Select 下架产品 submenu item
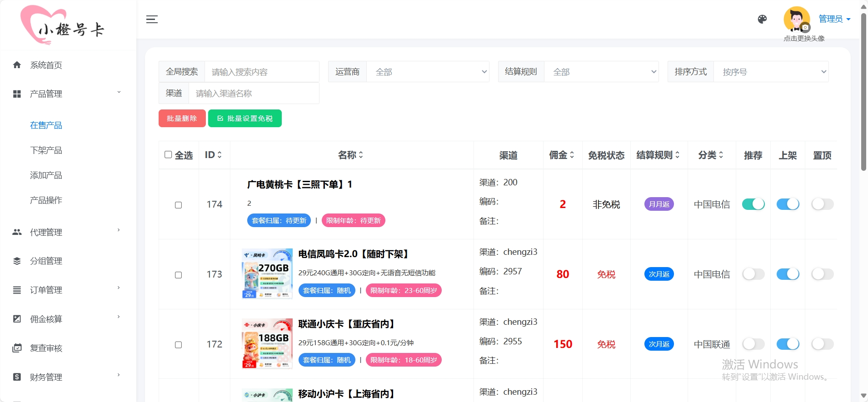Viewport: 868px width, 402px height. (x=46, y=150)
